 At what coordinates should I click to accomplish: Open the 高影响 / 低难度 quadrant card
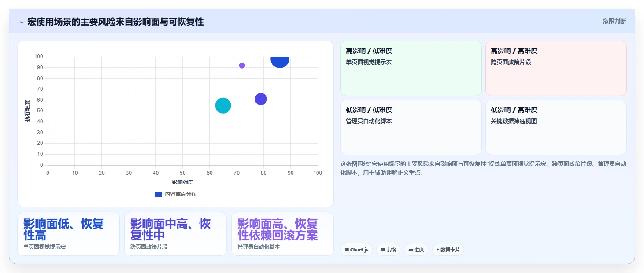pos(411,68)
